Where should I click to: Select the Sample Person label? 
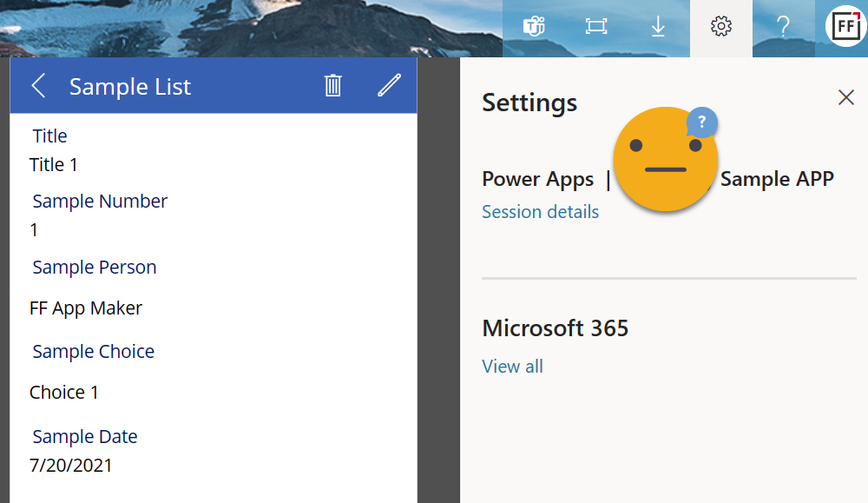tap(95, 267)
